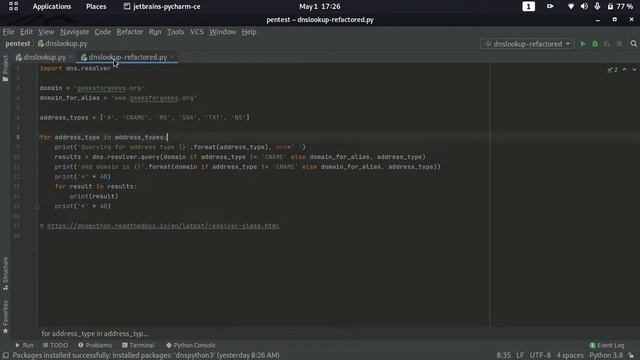This screenshot has width=640, height=360.
Task: Click dnslookup.py in the navigation bar
Action: pos(62,44)
